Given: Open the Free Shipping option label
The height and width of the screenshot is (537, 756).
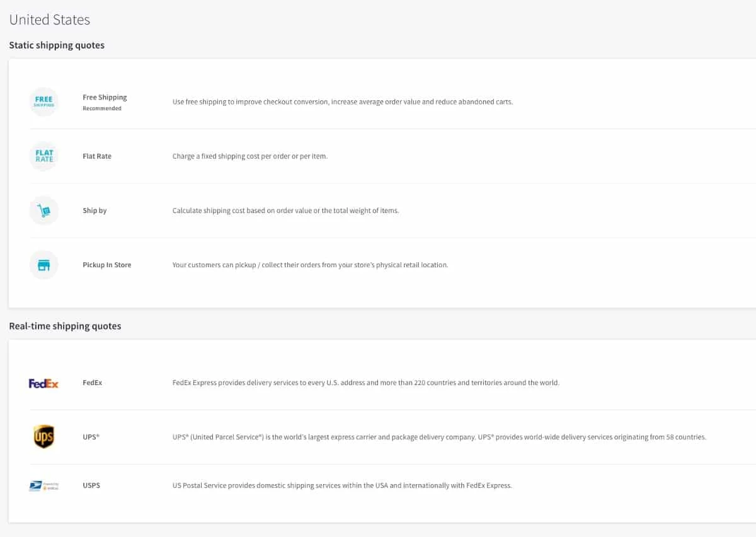Looking at the screenshot, I should tap(105, 97).
